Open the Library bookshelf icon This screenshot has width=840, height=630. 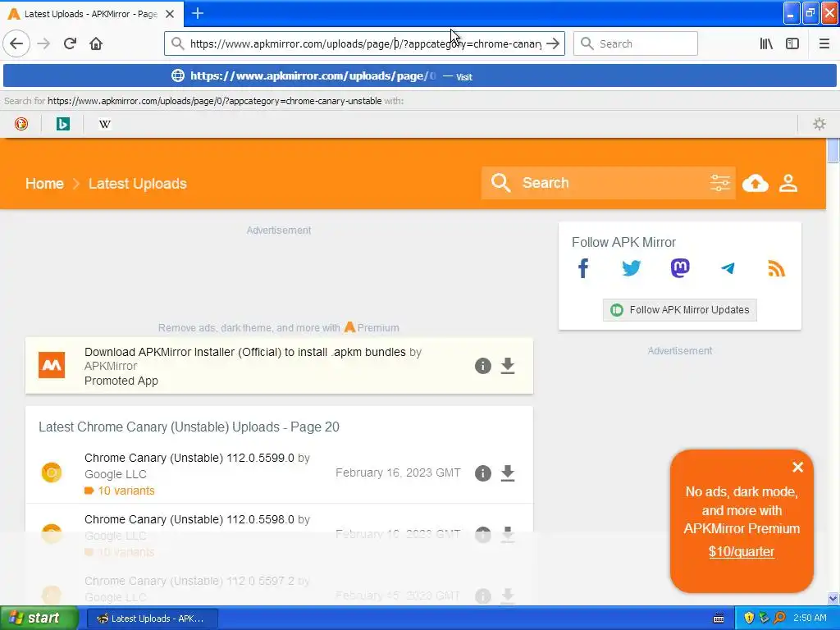point(766,43)
